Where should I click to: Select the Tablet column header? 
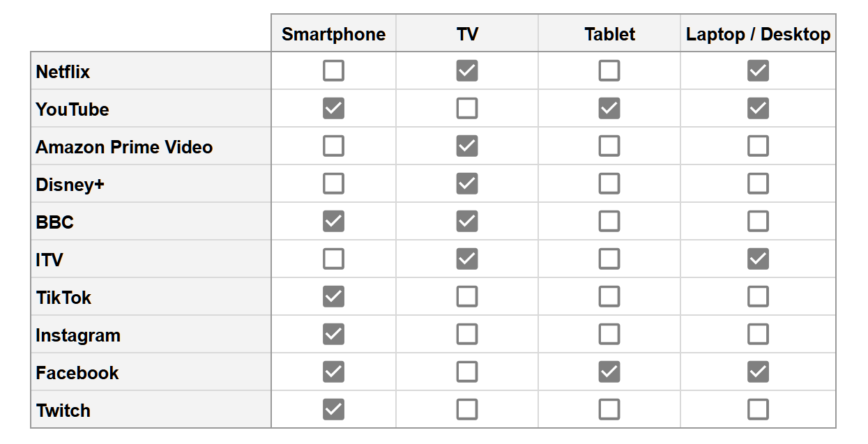(609, 34)
